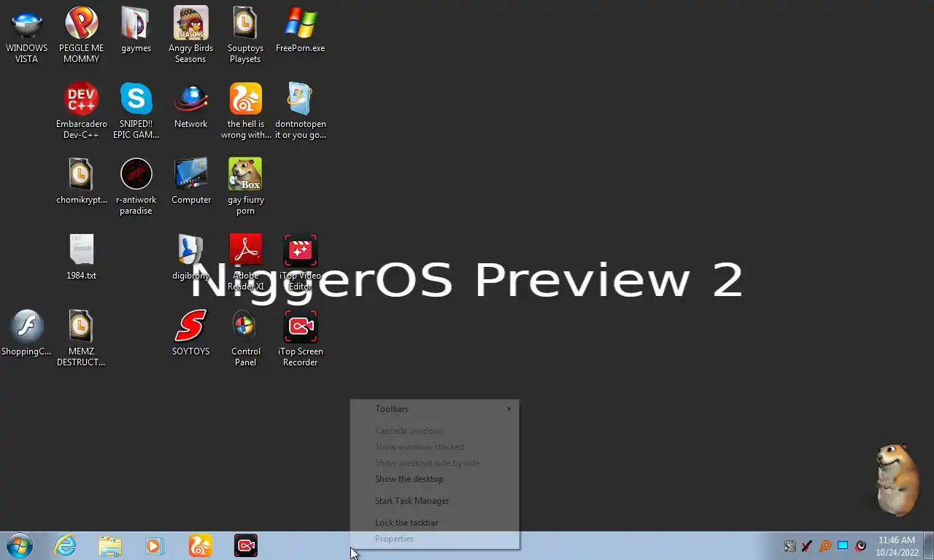
Task: Select Start Task Manager
Action: 435,501
